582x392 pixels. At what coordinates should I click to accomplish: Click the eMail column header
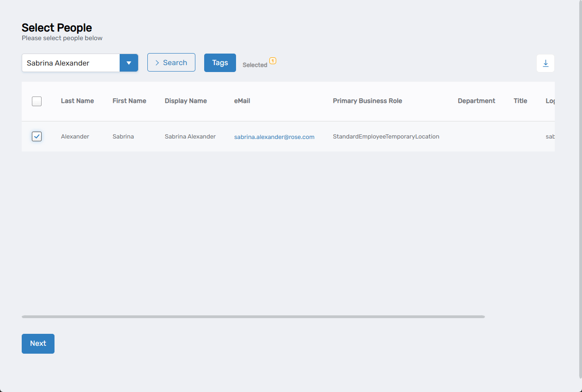pyautogui.click(x=242, y=101)
